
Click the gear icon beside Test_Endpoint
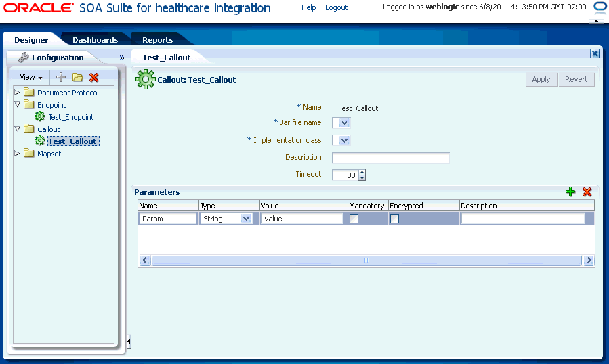pyautogui.click(x=39, y=116)
